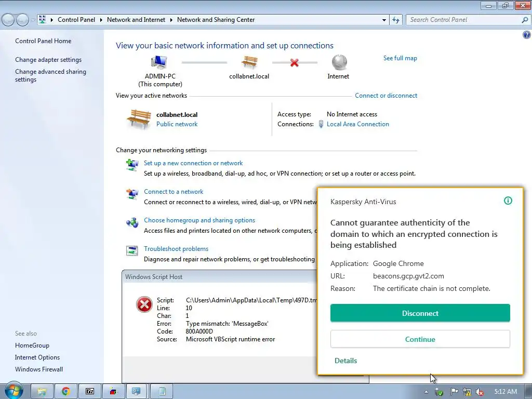Open the Control Panel root icon in address bar
The image size is (532, 399).
[x=43, y=20]
